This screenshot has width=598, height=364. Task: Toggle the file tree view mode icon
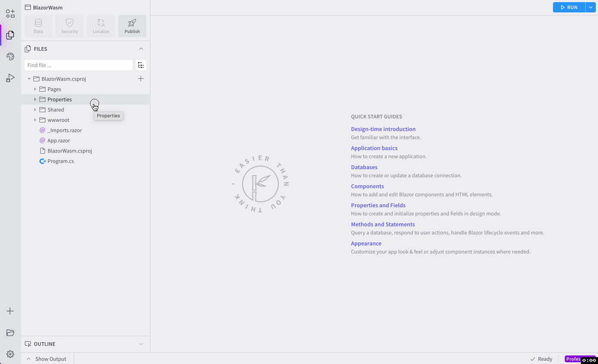141,65
